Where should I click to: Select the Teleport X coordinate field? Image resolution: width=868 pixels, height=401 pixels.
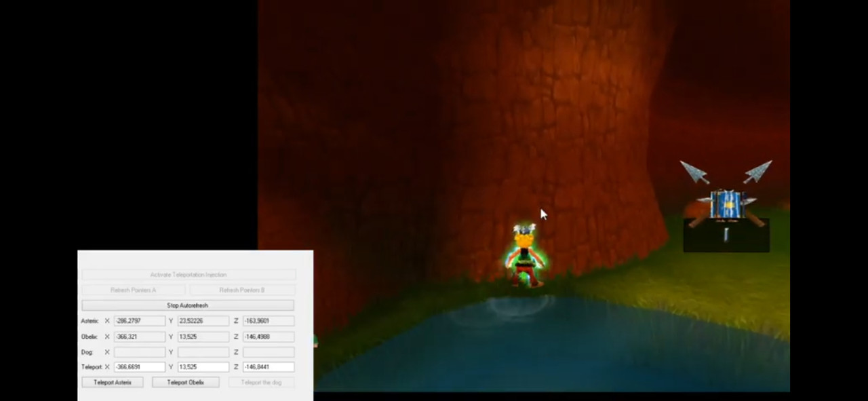(x=140, y=367)
